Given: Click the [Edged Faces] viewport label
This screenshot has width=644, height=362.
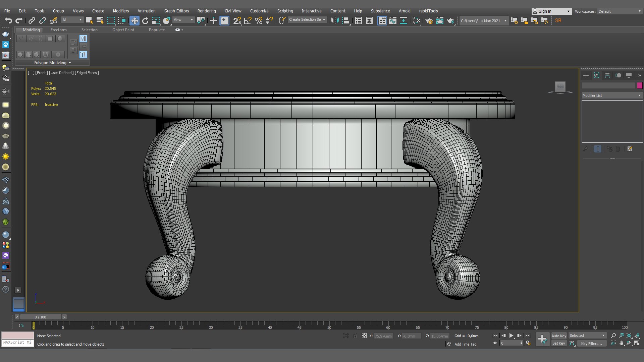Looking at the screenshot, I should coord(87,73).
